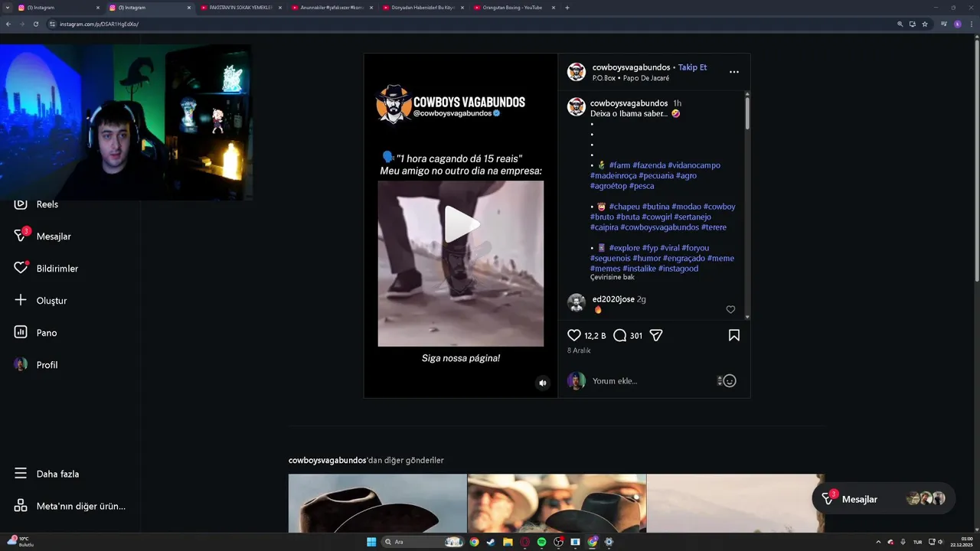The height and width of the screenshot is (551, 980).
Task: Play the Cowboys Vagabundos video
Action: 461,224
